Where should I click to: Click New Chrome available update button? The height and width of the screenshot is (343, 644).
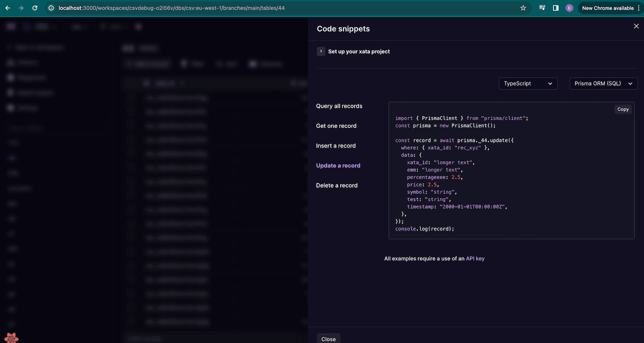coord(608,8)
